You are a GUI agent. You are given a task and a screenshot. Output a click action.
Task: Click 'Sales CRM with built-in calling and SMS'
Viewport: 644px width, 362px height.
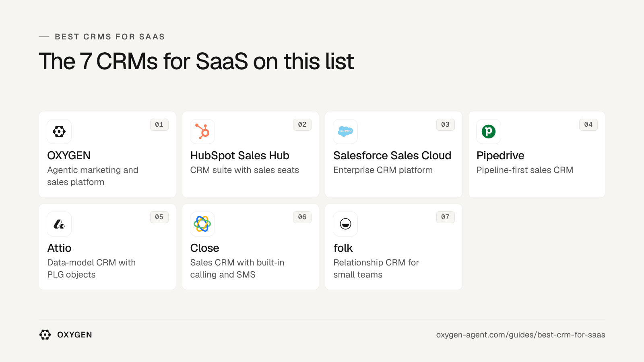237,269
